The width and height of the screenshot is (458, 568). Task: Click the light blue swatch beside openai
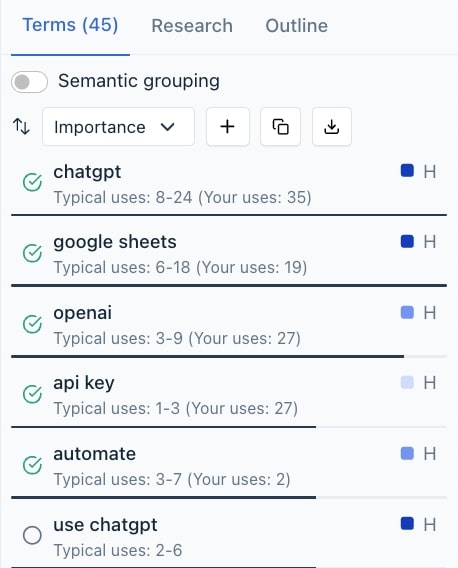[407, 312]
